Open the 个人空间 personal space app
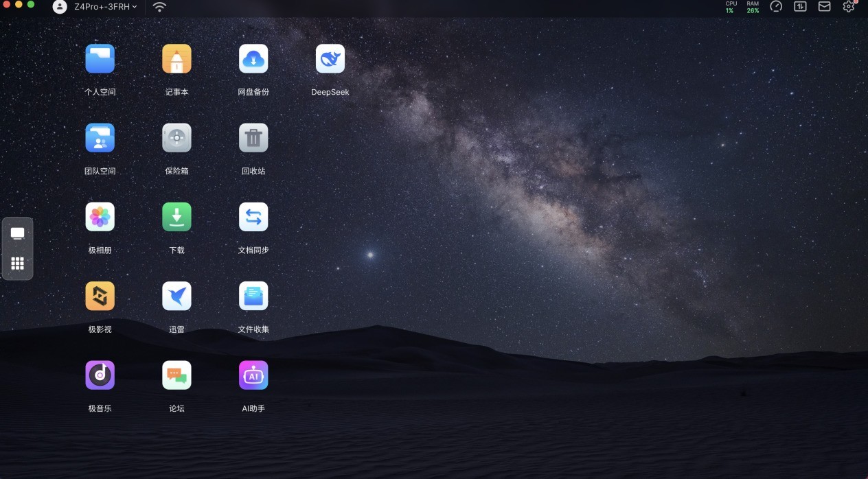Viewport: 868px width, 479px height. click(x=100, y=59)
